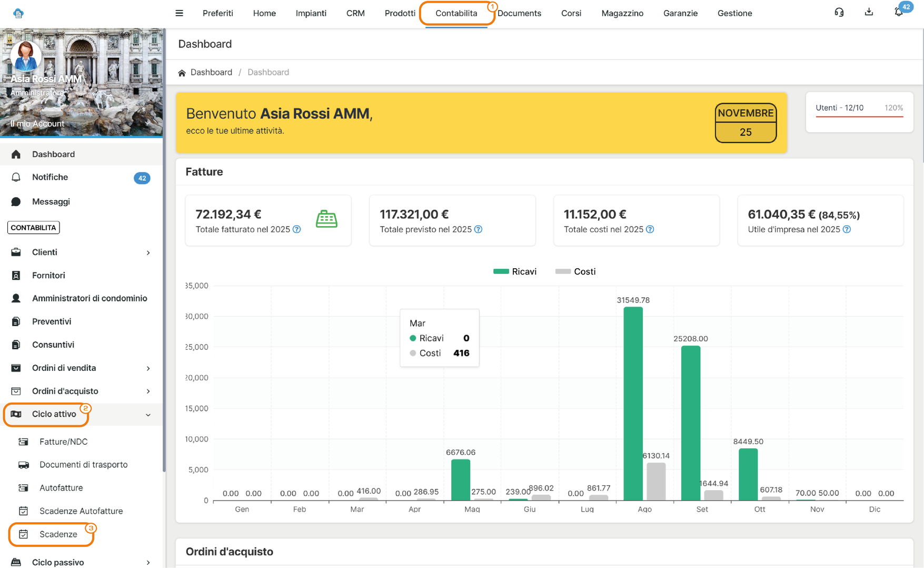
Task: Open support via headset icon
Action: pyautogui.click(x=839, y=13)
